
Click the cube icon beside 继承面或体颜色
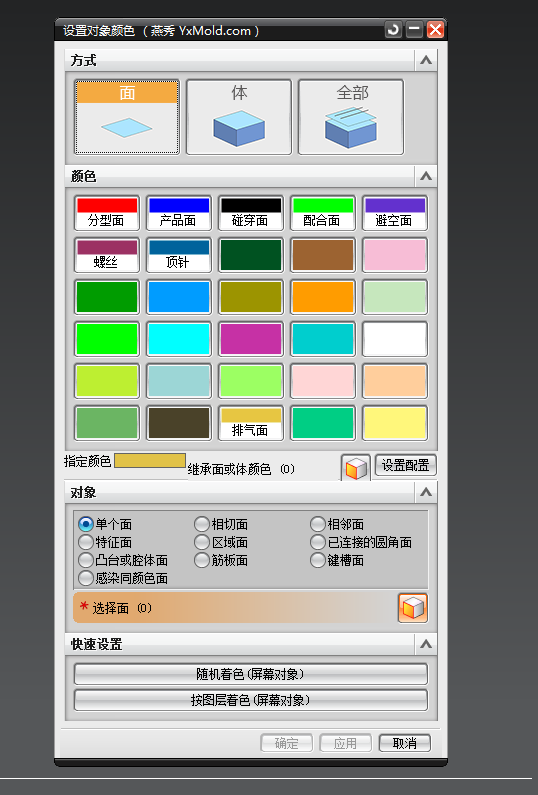point(356,467)
